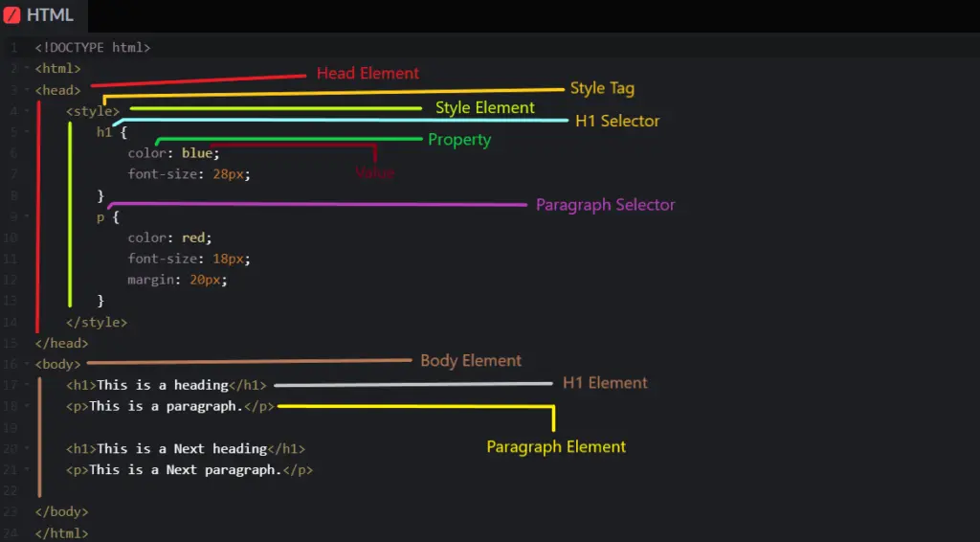Click the 'p {' selector text
This screenshot has height=542, width=980.
(x=108, y=217)
